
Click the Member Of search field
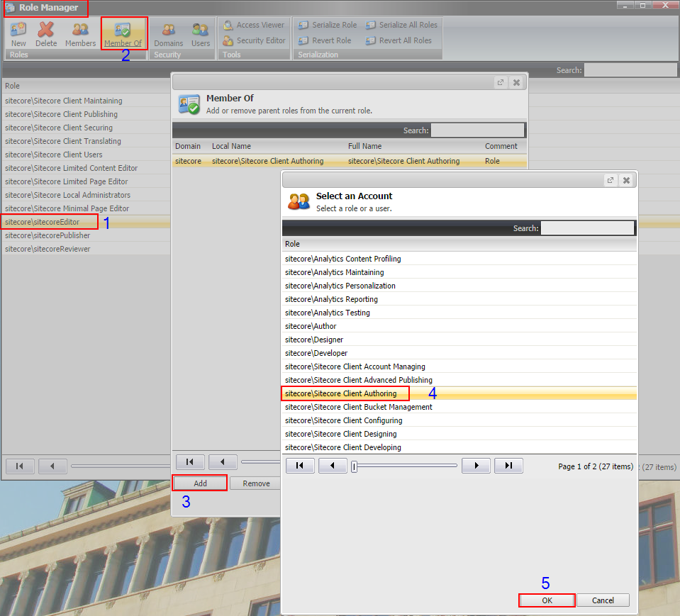coord(477,130)
